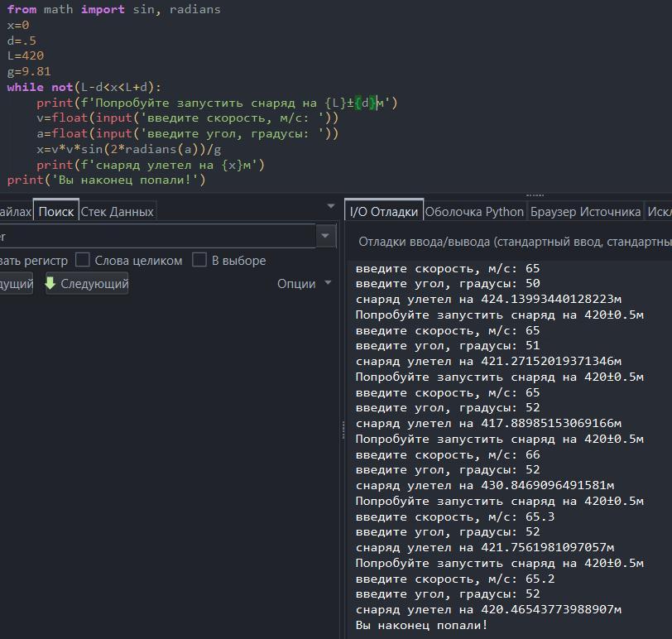Image resolution: width=672 pixels, height=639 pixels.
Task: Switch to 'Оболочка Python' tab
Action: coord(474,212)
